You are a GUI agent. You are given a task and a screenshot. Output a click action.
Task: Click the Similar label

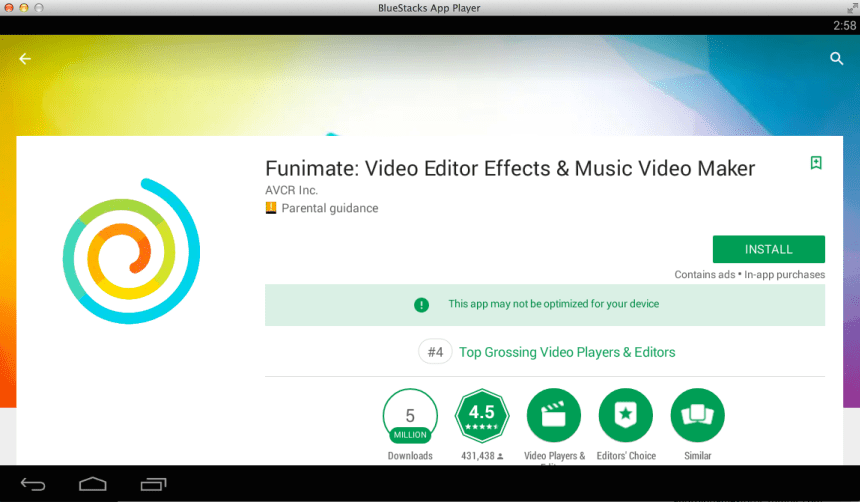click(697, 456)
